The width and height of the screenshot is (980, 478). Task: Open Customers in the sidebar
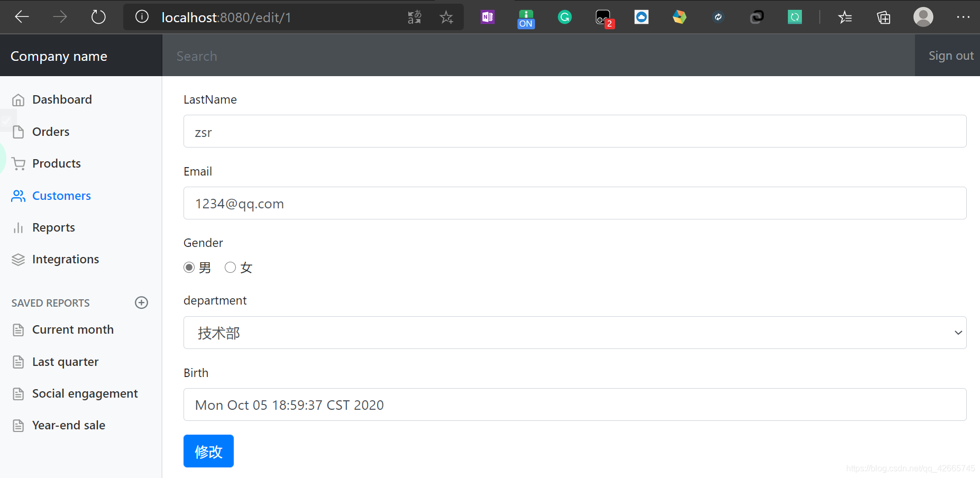pyautogui.click(x=61, y=196)
